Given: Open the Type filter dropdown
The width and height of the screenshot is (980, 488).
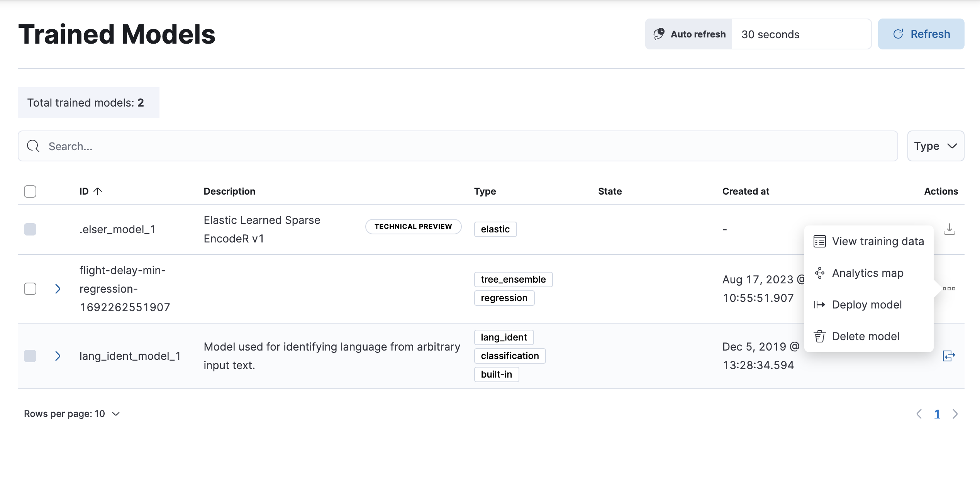Looking at the screenshot, I should pyautogui.click(x=935, y=146).
